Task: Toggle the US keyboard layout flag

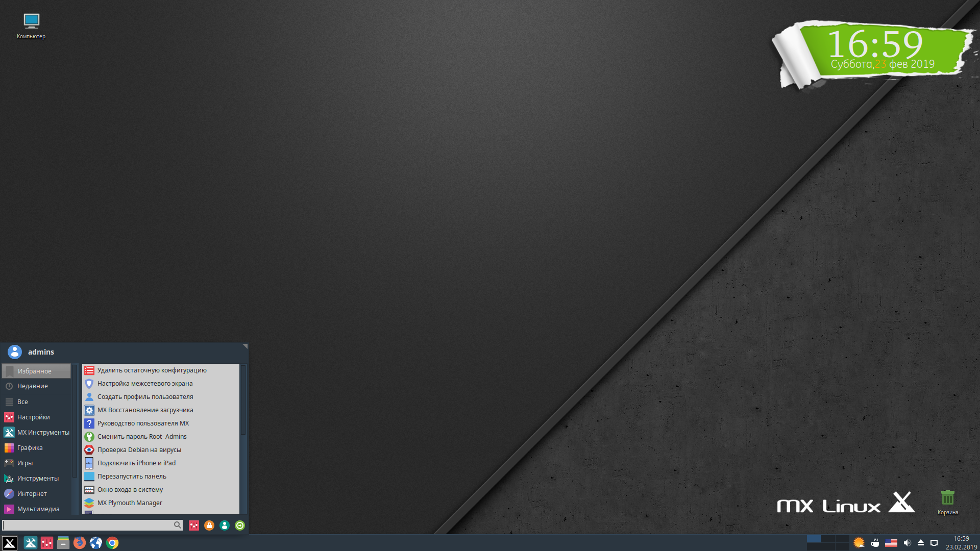Action: click(891, 542)
